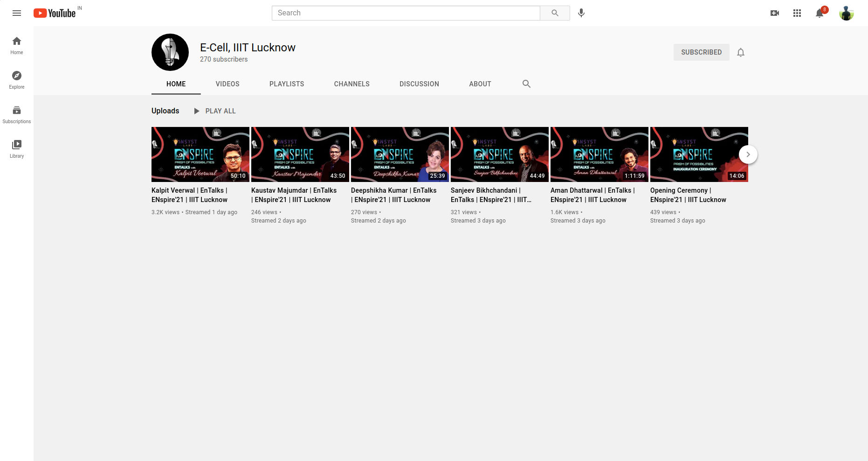Open Deepshikha Kumar video thumbnail
The height and width of the screenshot is (461, 868).
[400, 154]
